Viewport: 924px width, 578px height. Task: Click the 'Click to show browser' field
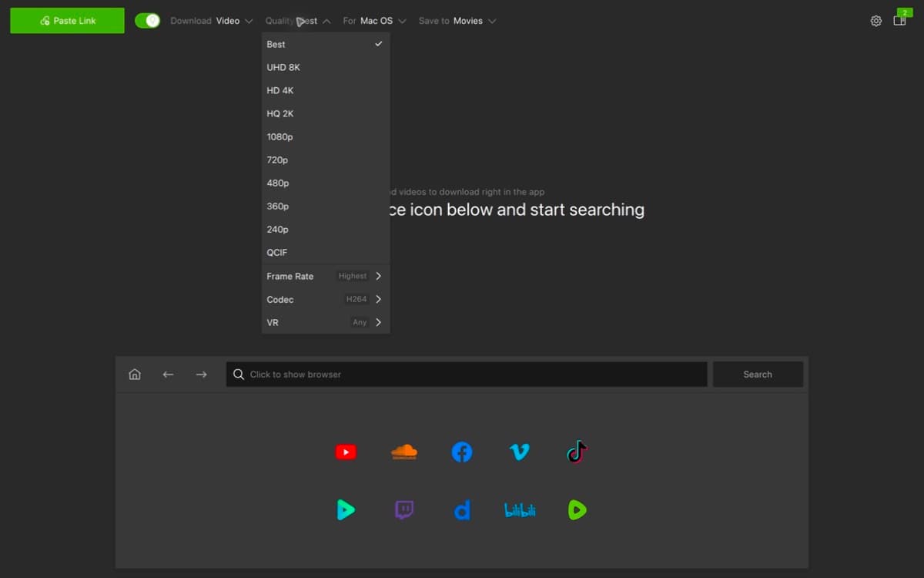(x=467, y=375)
